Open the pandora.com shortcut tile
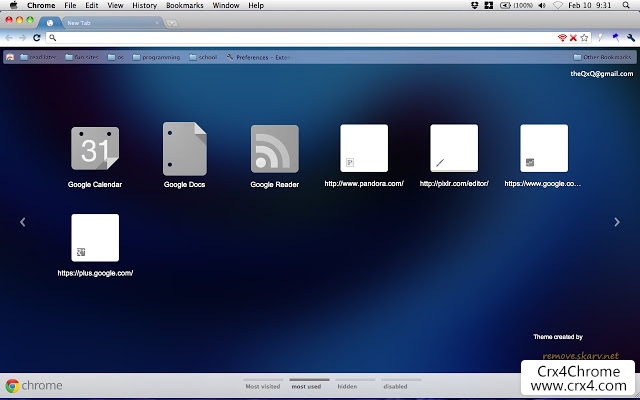The height and width of the screenshot is (400, 640). coord(364,148)
